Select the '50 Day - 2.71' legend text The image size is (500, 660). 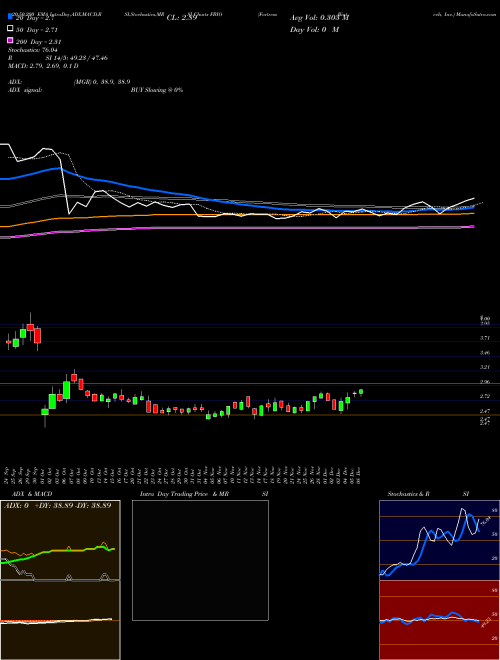coord(36,30)
